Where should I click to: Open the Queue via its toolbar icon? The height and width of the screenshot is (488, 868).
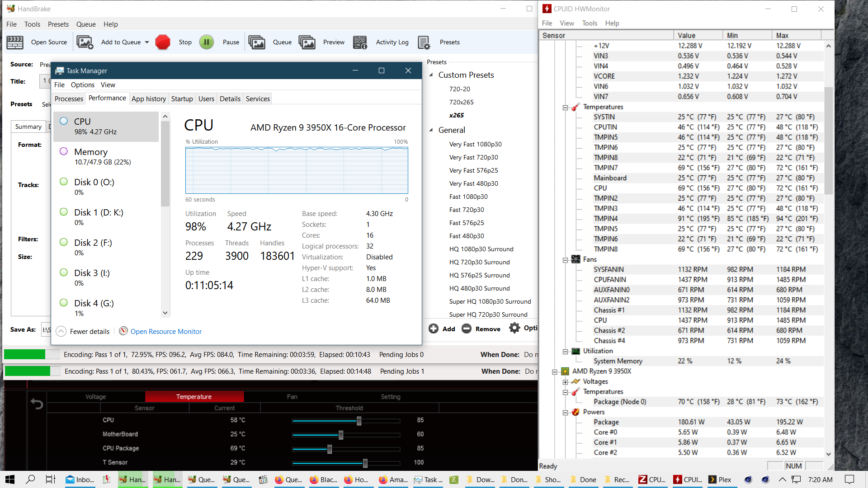coord(257,42)
